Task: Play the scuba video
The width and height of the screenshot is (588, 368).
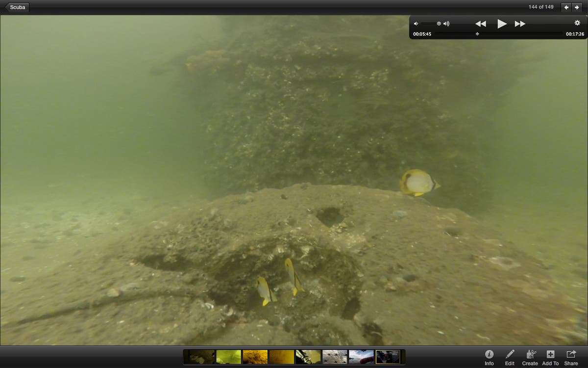Action: point(502,24)
